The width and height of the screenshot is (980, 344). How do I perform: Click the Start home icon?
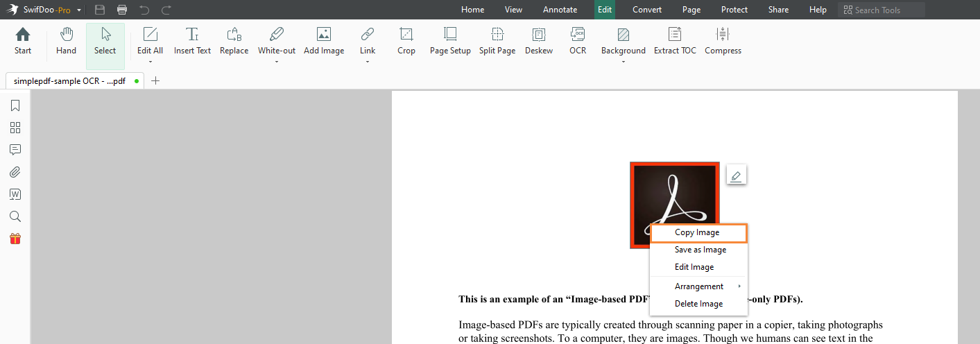tap(23, 41)
